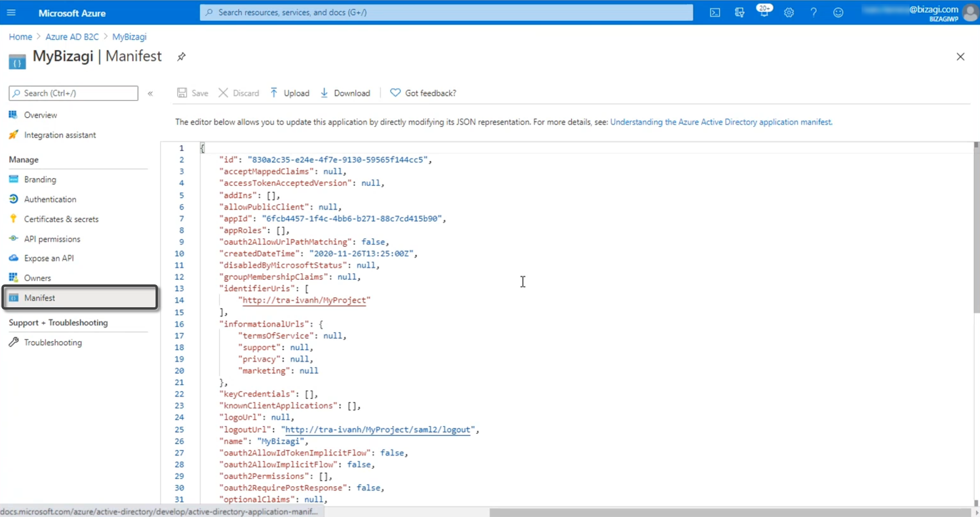Open API permissions page
Viewport: 980px width, 517px height.
pos(52,239)
